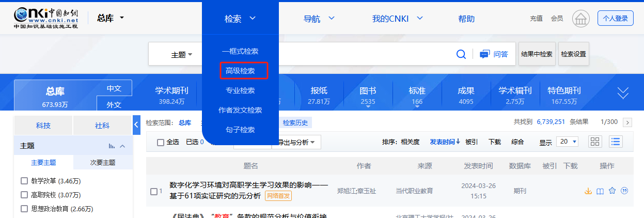Click 结果中检索 button
This screenshot has height=218, width=644.
click(537, 54)
